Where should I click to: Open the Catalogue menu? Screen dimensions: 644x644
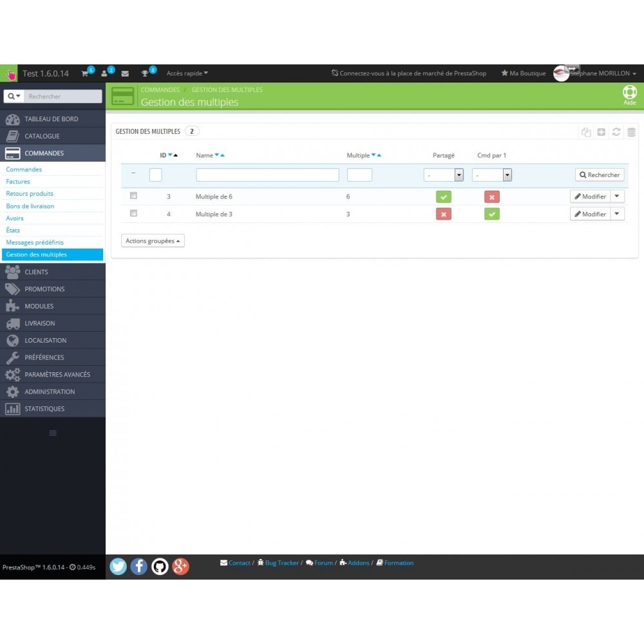pyautogui.click(x=53, y=136)
